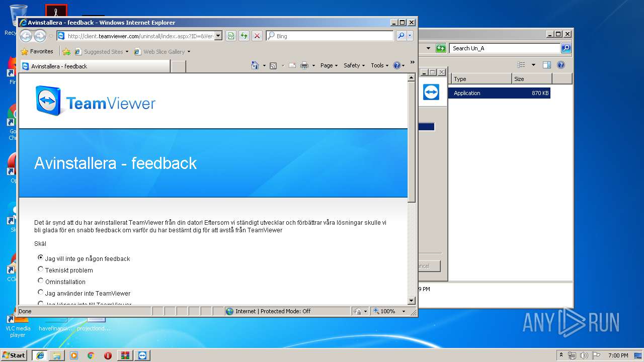Screen dimensions: 644x362
Task: Launch Opera from taskbar
Action: click(108, 355)
